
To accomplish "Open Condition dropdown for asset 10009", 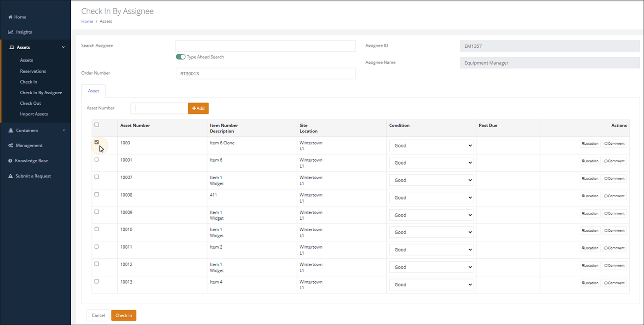I will [x=431, y=215].
